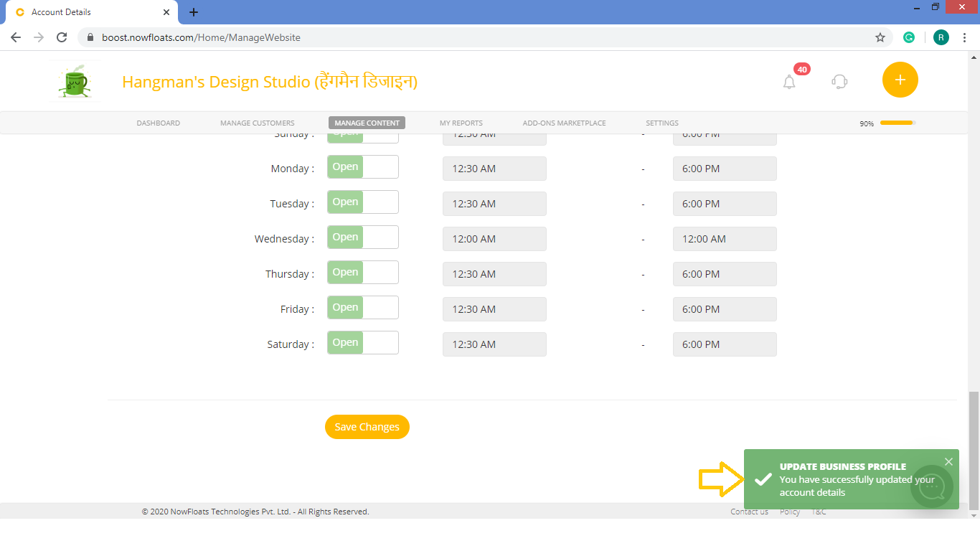Image resolution: width=980 pixels, height=551 pixels.
Task: Click the Saturday label
Action: tap(291, 344)
